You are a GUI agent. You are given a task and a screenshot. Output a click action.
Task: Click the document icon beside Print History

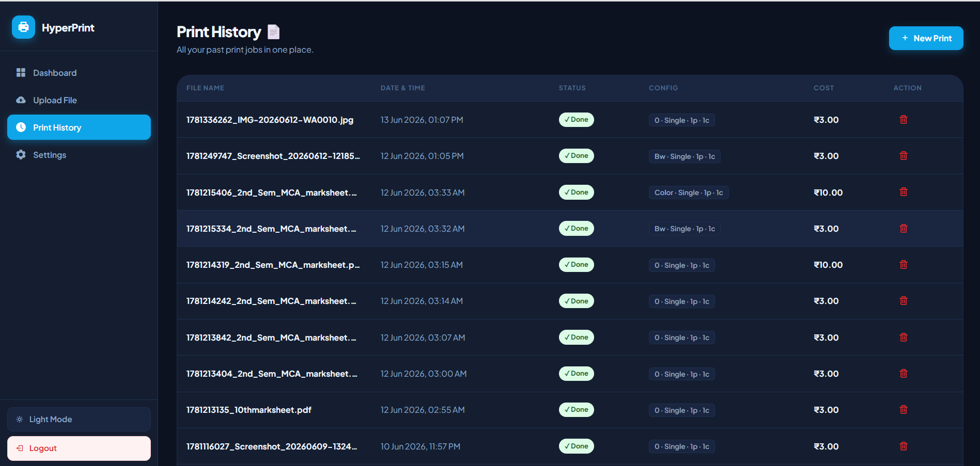click(273, 32)
